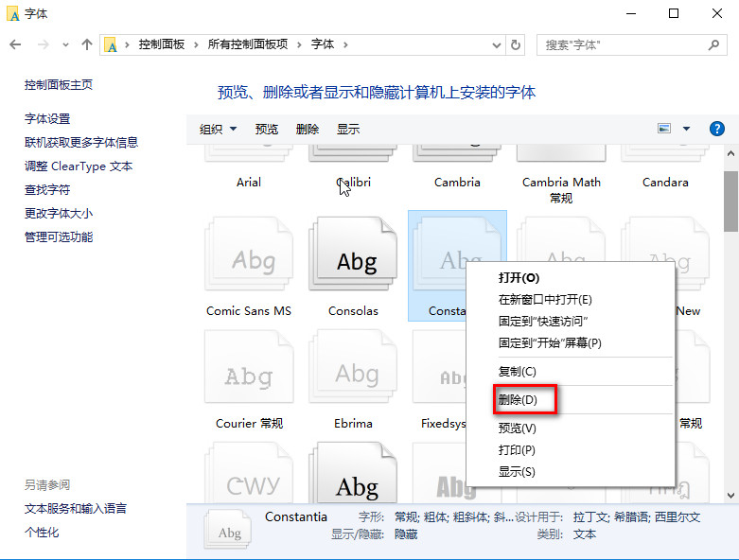Click 复制(C) in the context menu
This screenshot has height=560, width=739.
517,372
